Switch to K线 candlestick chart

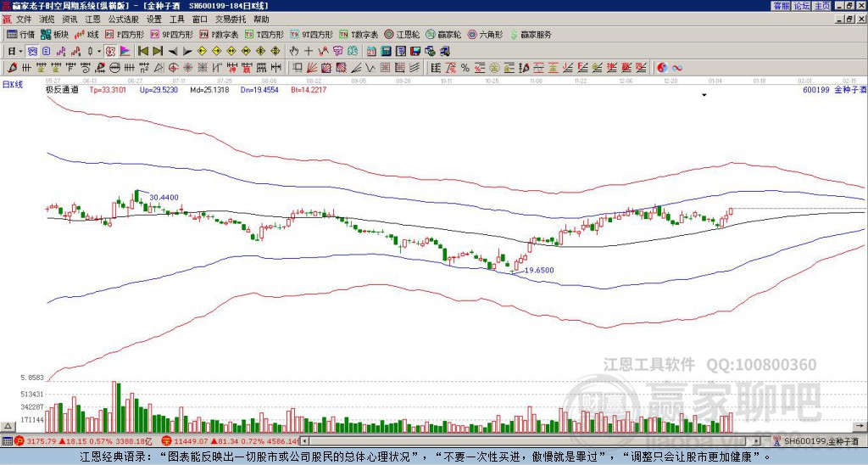click(86, 34)
